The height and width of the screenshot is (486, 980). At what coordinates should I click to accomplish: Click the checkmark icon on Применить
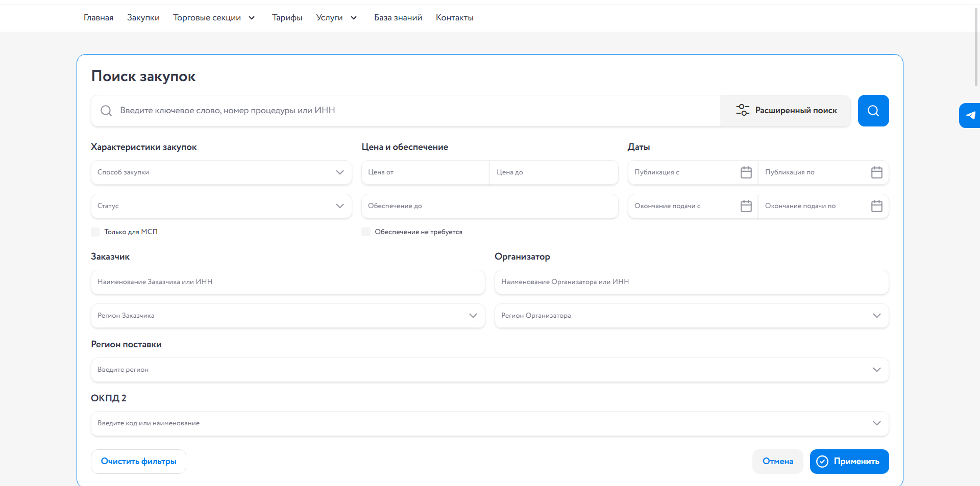(x=822, y=462)
